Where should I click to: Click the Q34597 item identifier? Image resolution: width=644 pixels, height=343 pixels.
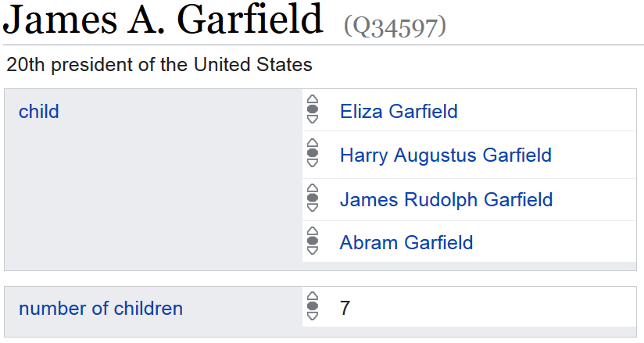pyautogui.click(x=395, y=27)
